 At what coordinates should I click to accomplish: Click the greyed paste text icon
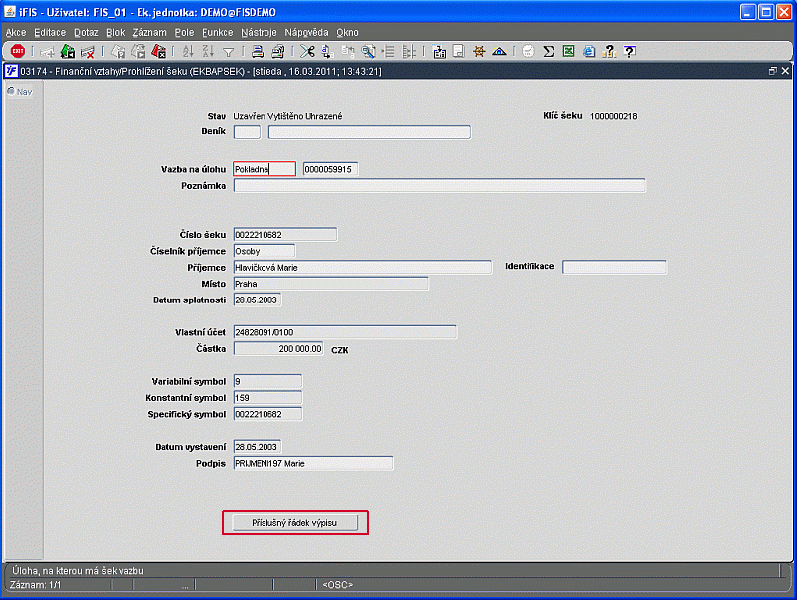click(x=348, y=51)
